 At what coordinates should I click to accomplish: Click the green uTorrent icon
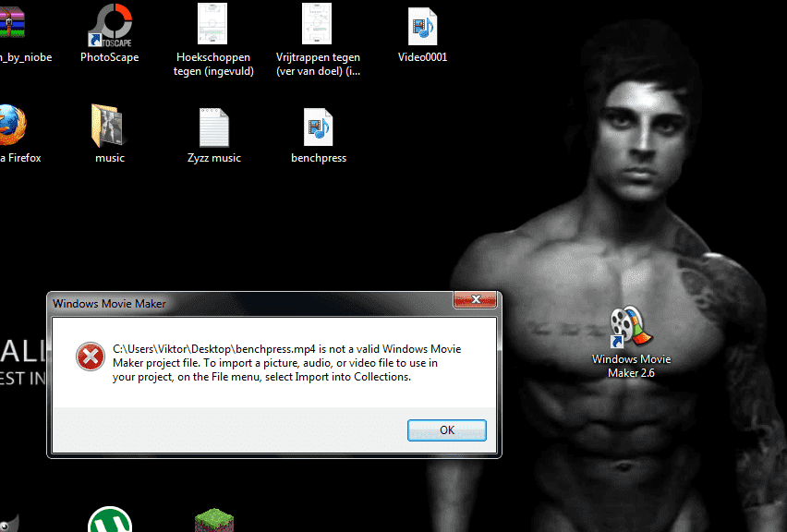[109, 522]
